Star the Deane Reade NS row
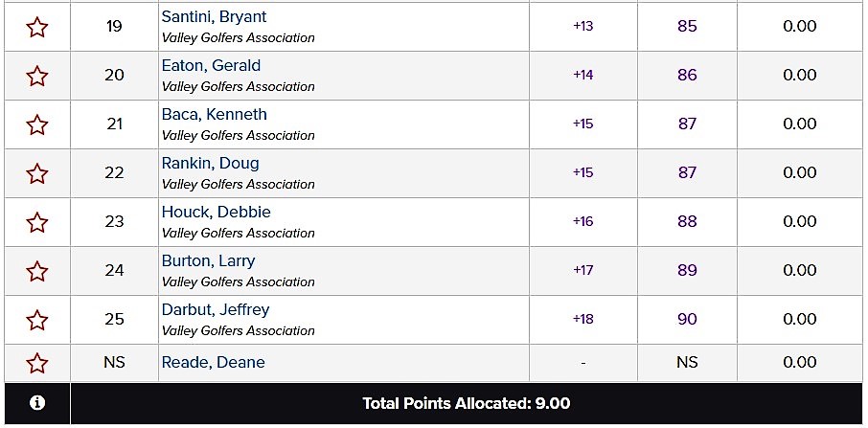Image resolution: width=868 pixels, height=428 pixels. click(x=37, y=363)
